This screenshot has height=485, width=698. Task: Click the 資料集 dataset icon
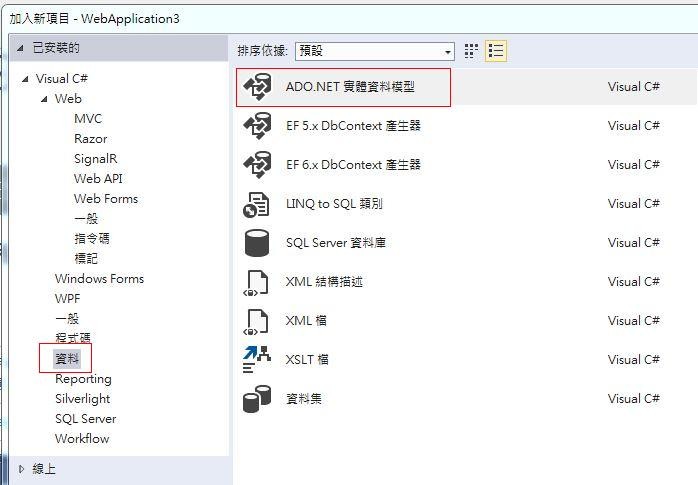[257, 399]
